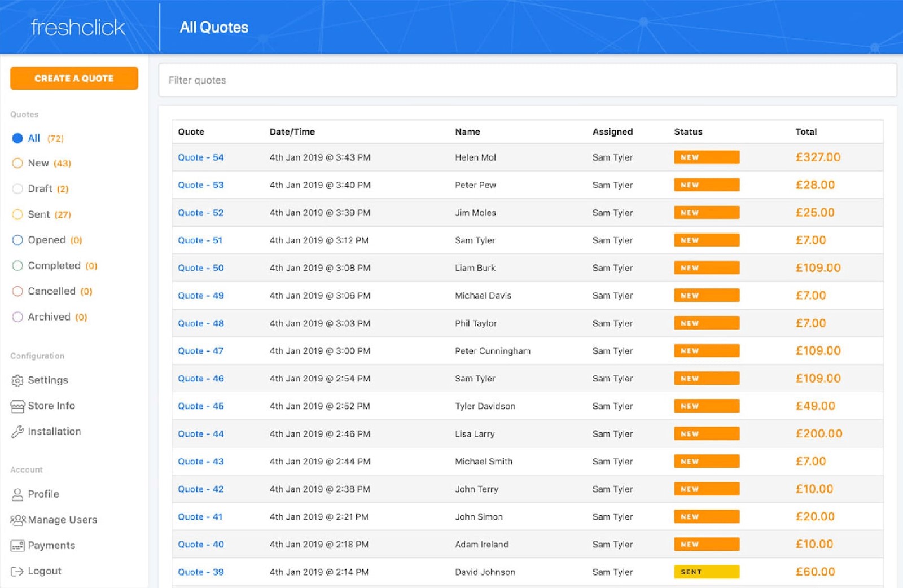The height and width of the screenshot is (588, 903).
Task: Select the New quotes radio filter
Action: pos(17,164)
